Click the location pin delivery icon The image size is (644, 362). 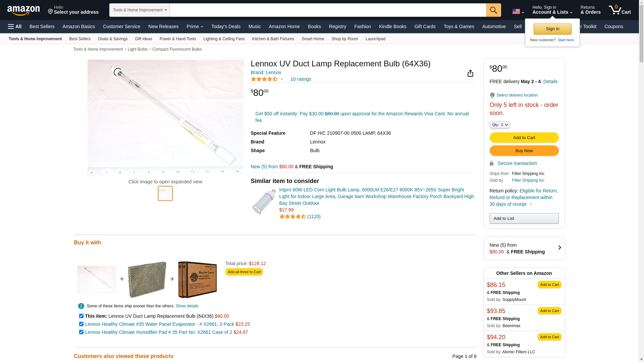(x=492, y=95)
